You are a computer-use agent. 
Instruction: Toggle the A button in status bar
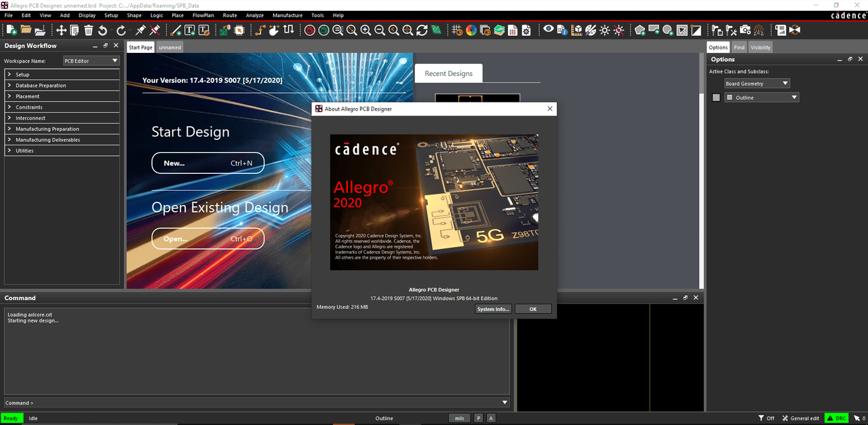click(x=491, y=418)
